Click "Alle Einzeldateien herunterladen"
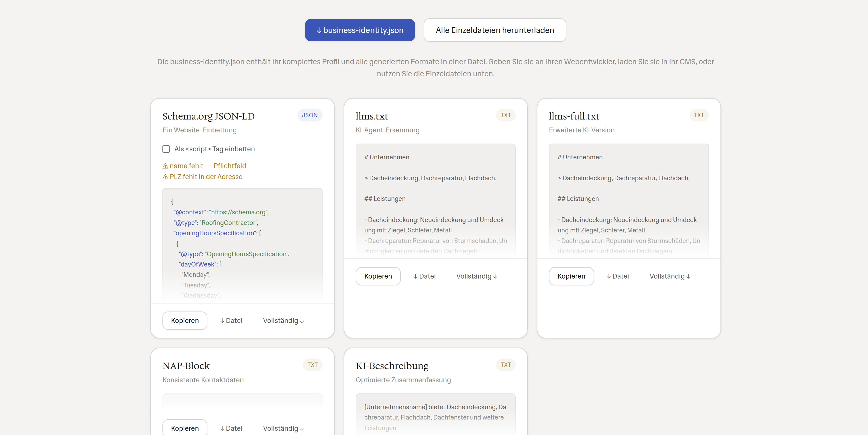Screen dimensions: 868x435 click(495, 30)
